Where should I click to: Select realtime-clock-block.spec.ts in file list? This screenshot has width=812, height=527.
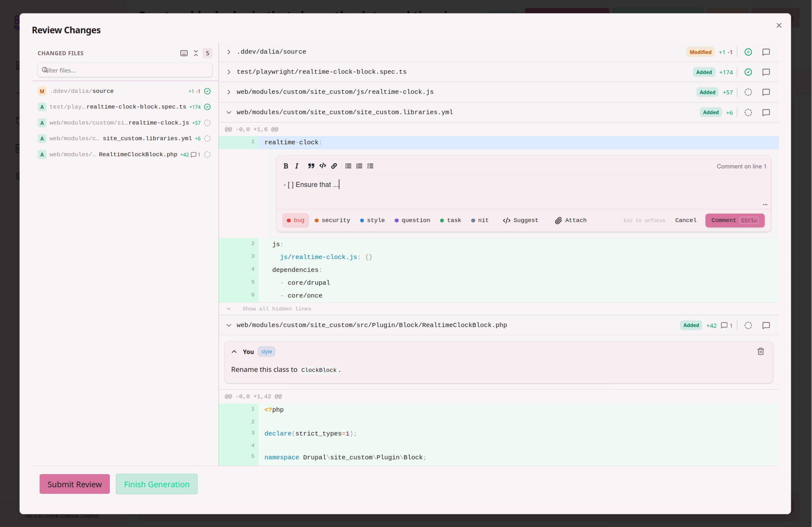click(x=136, y=107)
